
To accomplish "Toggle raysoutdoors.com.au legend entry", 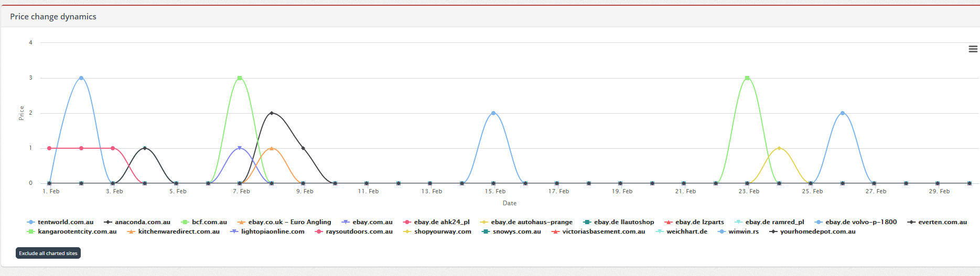I will (354, 231).
